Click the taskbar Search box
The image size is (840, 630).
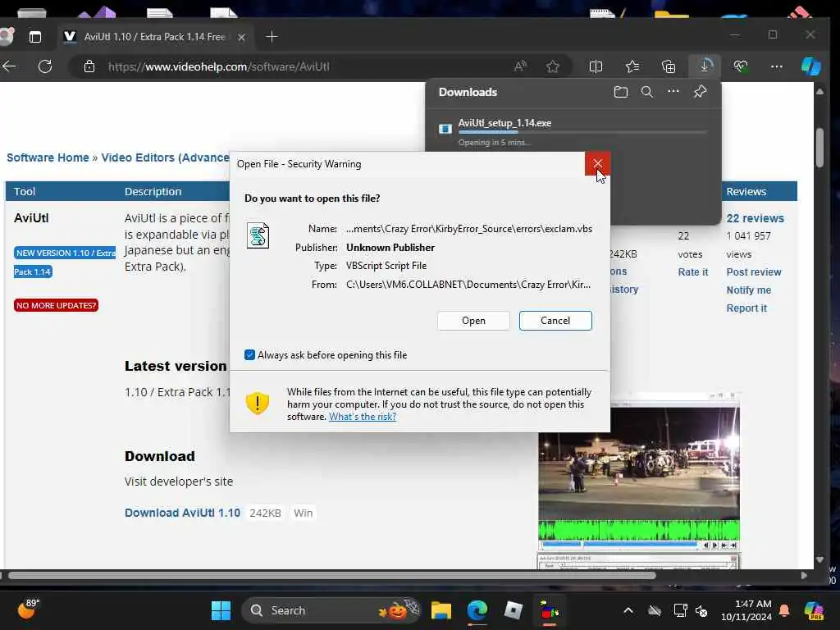coord(331,610)
